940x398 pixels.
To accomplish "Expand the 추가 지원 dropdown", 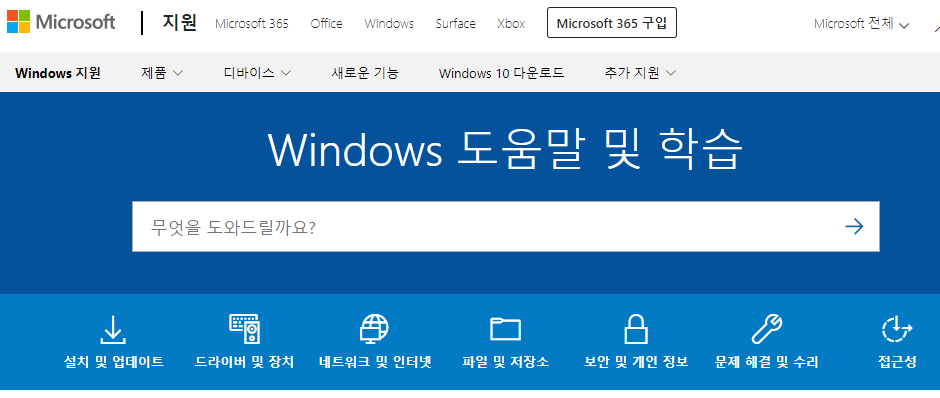I will [x=640, y=73].
